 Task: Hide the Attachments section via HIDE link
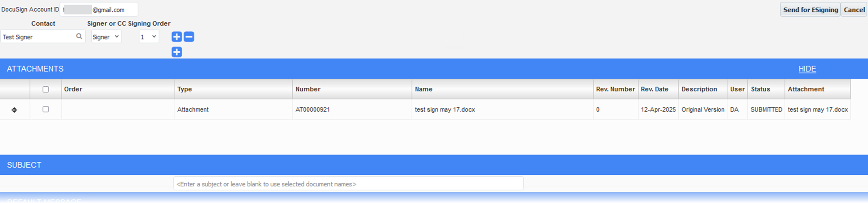pos(807,69)
